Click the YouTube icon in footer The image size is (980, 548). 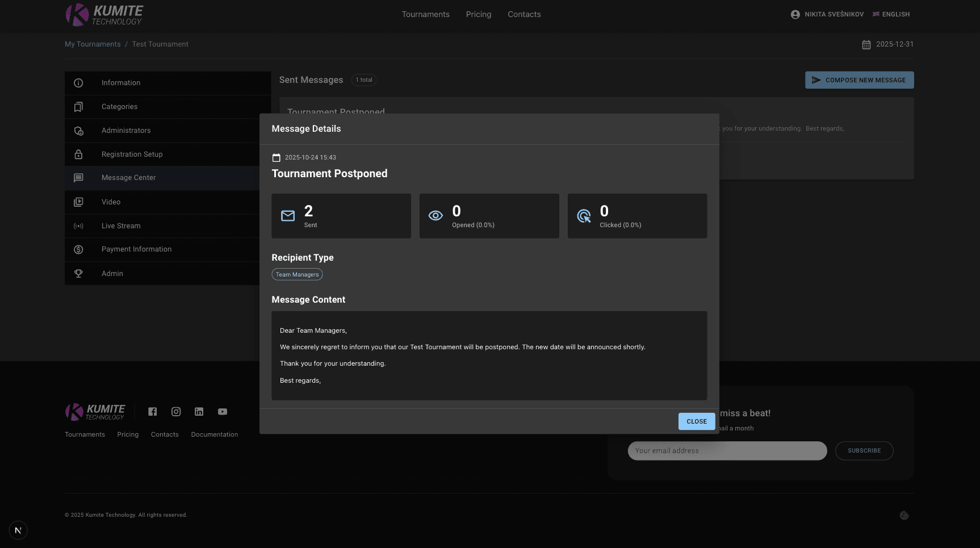tap(222, 412)
